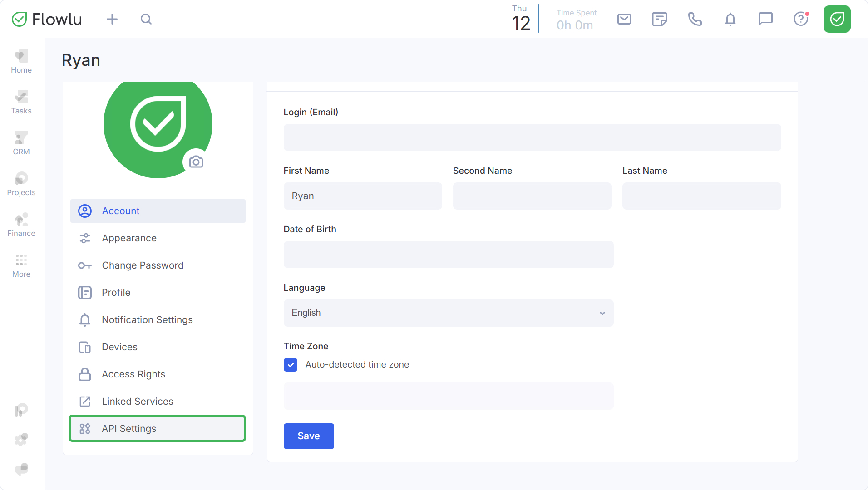This screenshot has width=868, height=490.
Task: Click the help question mark icon
Action: coord(801,19)
